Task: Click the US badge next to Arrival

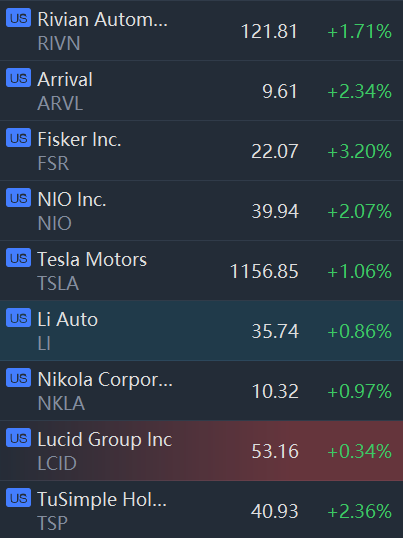Action: point(19,78)
